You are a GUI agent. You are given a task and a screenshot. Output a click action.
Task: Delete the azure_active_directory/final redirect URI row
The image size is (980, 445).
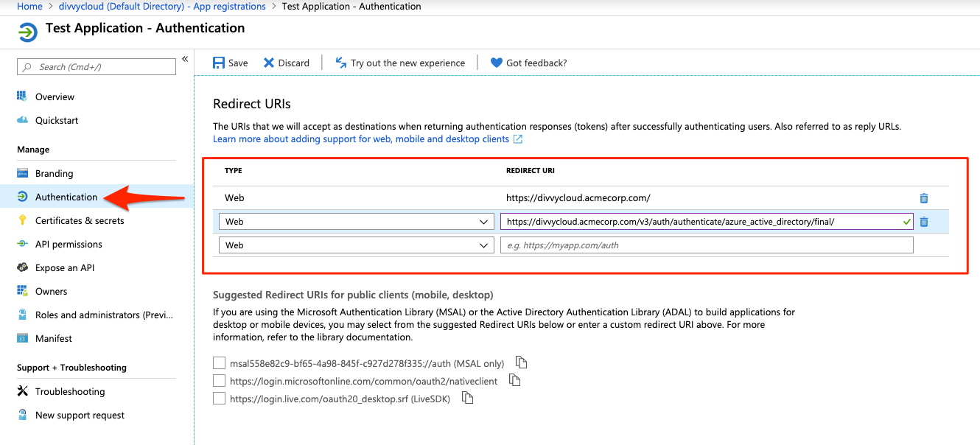click(x=924, y=222)
